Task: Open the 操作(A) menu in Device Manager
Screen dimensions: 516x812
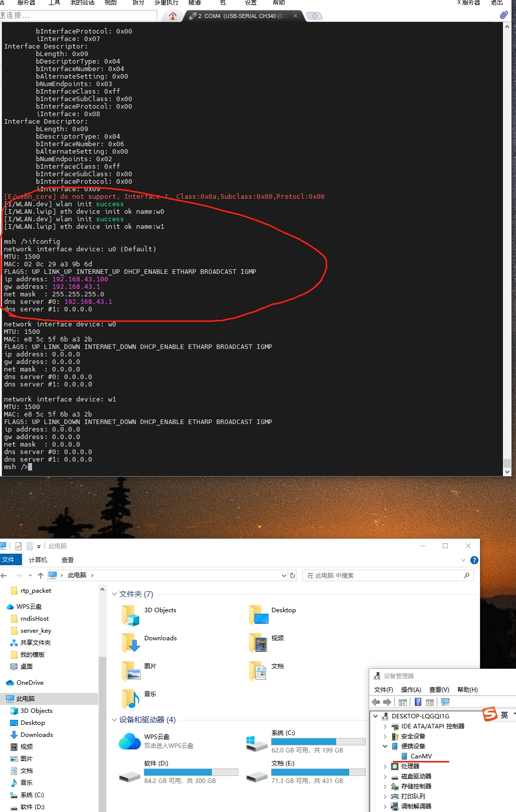Action: click(411, 690)
